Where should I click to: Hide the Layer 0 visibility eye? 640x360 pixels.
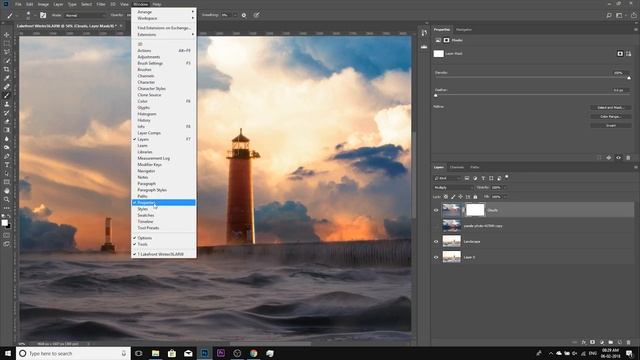tap(436, 257)
